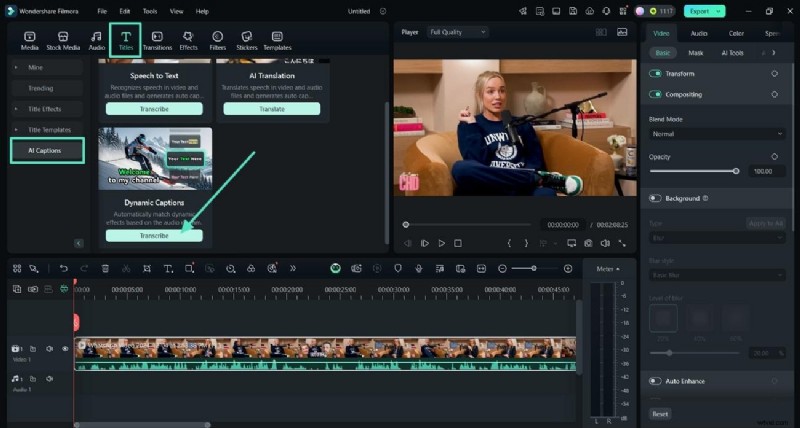Open the Stickers library
The height and width of the screenshot is (428, 800).
point(246,40)
